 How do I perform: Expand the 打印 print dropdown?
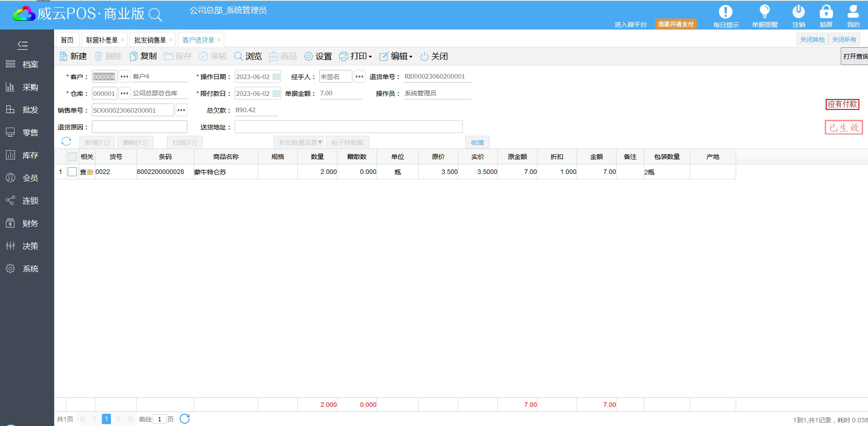tap(356, 56)
